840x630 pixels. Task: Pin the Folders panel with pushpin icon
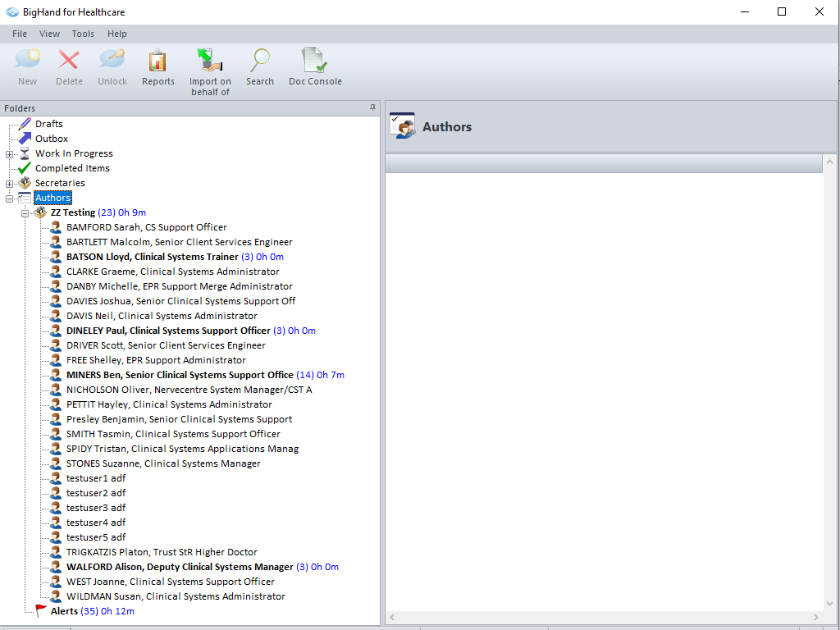[x=373, y=107]
